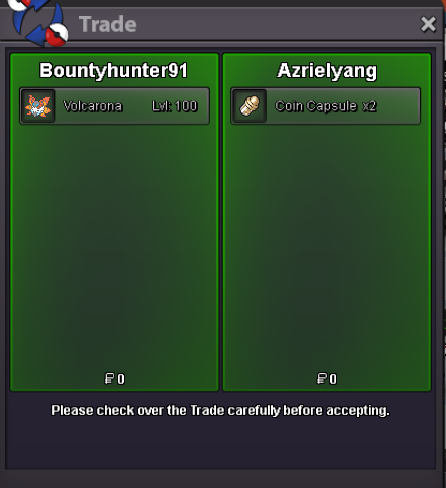446x488 pixels.
Task: Click the x2 quantity on Coin Capsule
Action: pyautogui.click(x=369, y=106)
